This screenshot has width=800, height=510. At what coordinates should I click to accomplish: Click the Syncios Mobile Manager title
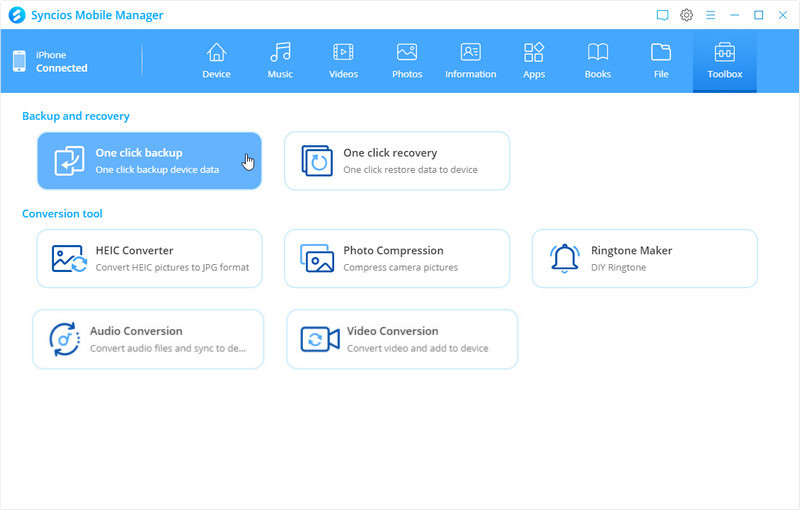pyautogui.click(x=97, y=15)
